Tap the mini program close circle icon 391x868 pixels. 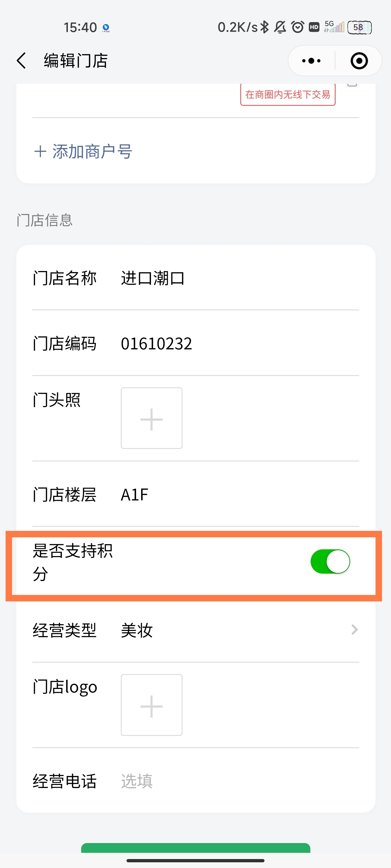tap(359, 61)
